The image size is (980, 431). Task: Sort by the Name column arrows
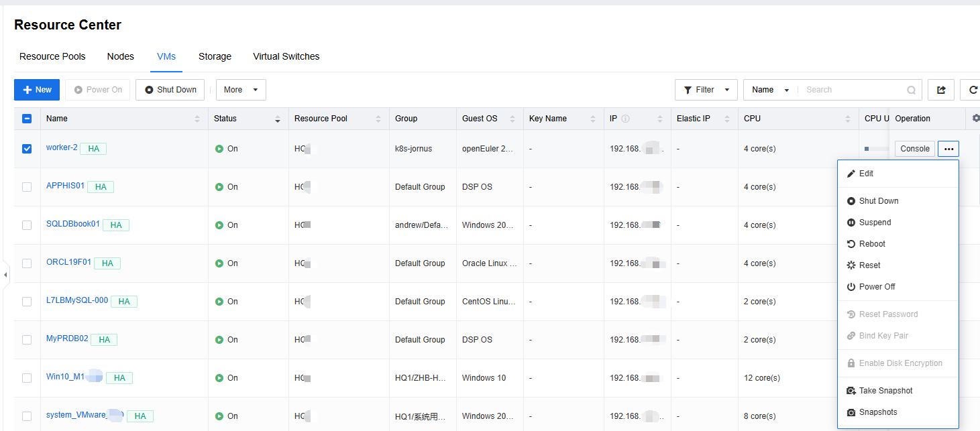point(197,119)
